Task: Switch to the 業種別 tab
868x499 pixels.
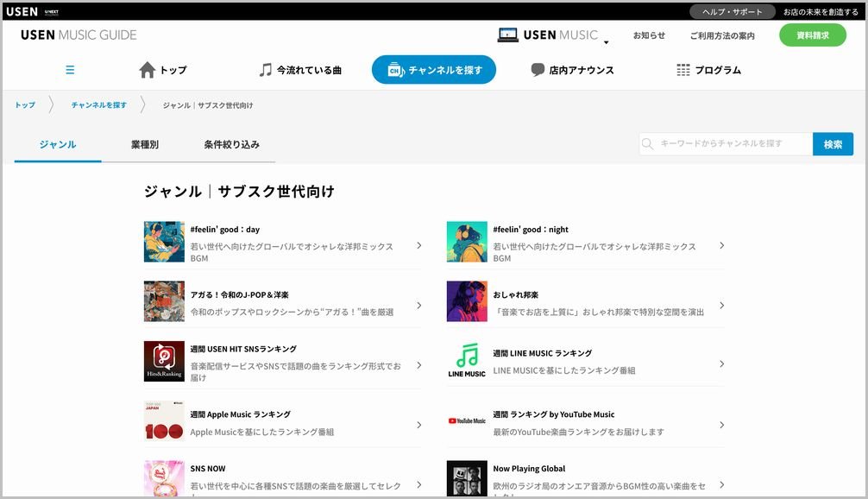Action: pos(145,144)
